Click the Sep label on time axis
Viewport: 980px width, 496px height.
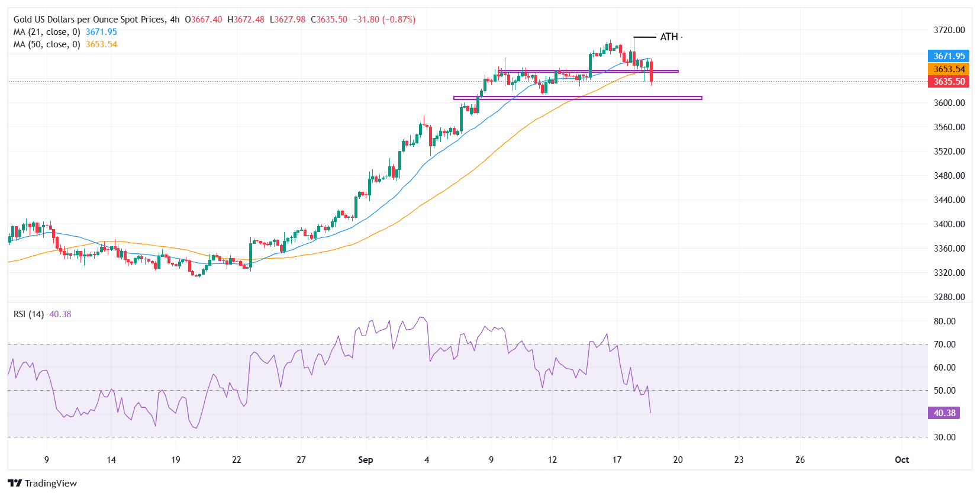click(x=366, y=460)
